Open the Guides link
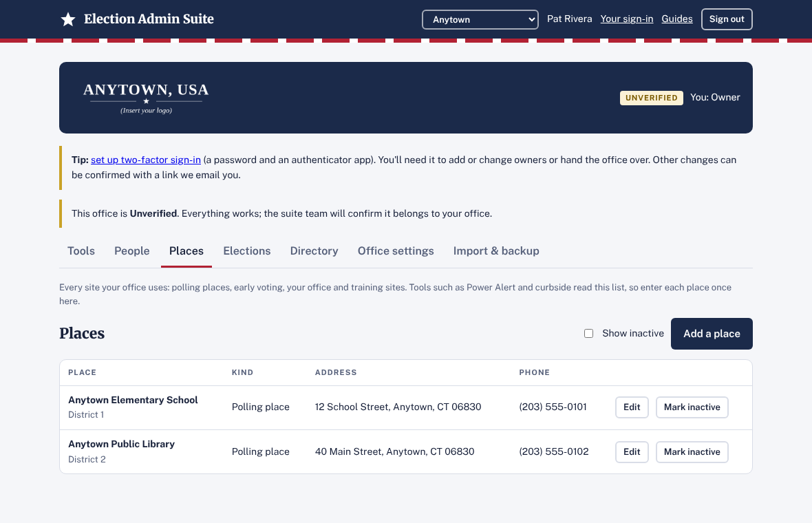The height and width of the screenshot is (523, 812). (x=677, y=19)
